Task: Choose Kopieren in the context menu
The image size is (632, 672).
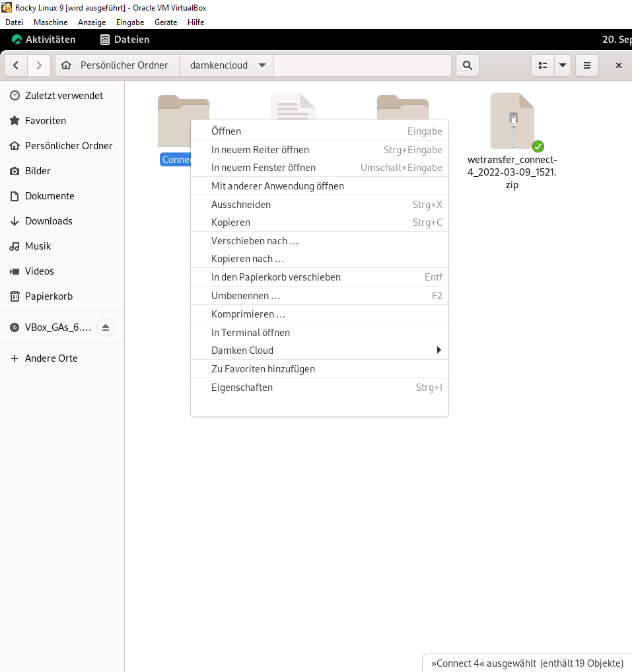Action: tap(320, 222)
